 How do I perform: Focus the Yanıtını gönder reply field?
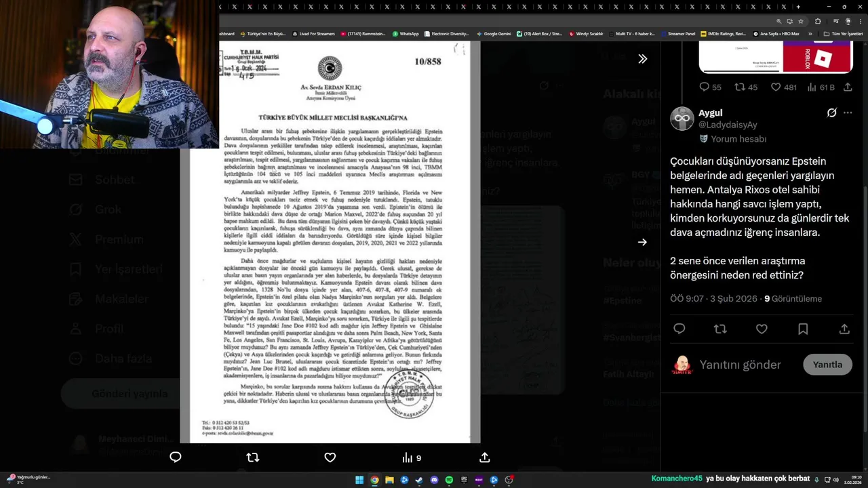click(x=741, y=365)
